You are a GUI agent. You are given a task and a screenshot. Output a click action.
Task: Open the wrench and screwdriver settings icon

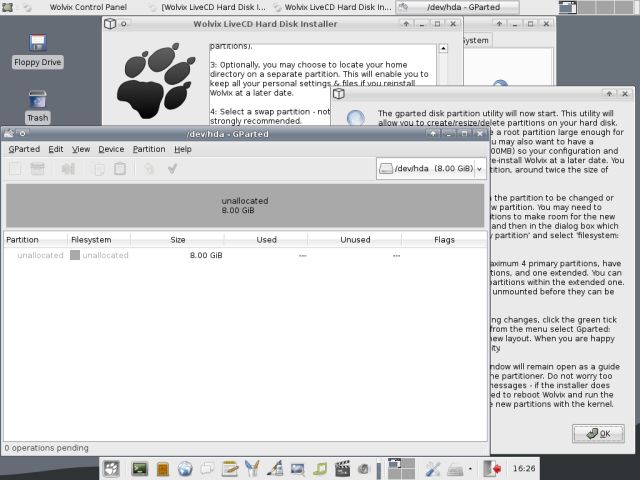tap(432, 469)
